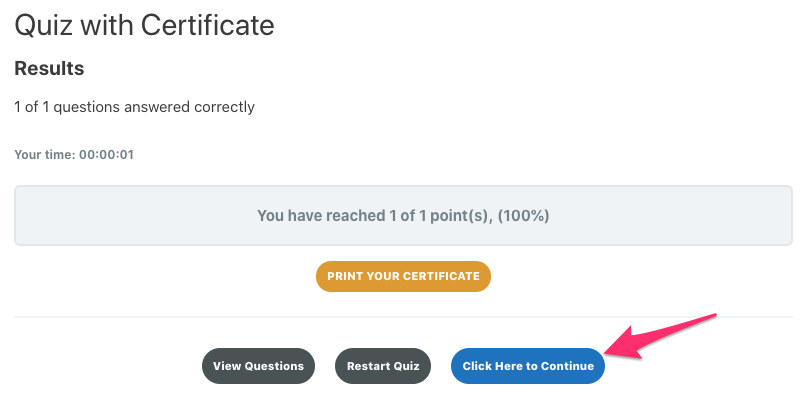Open View Questions
This screenshot has width=811, height=408.
click(258, 366)
